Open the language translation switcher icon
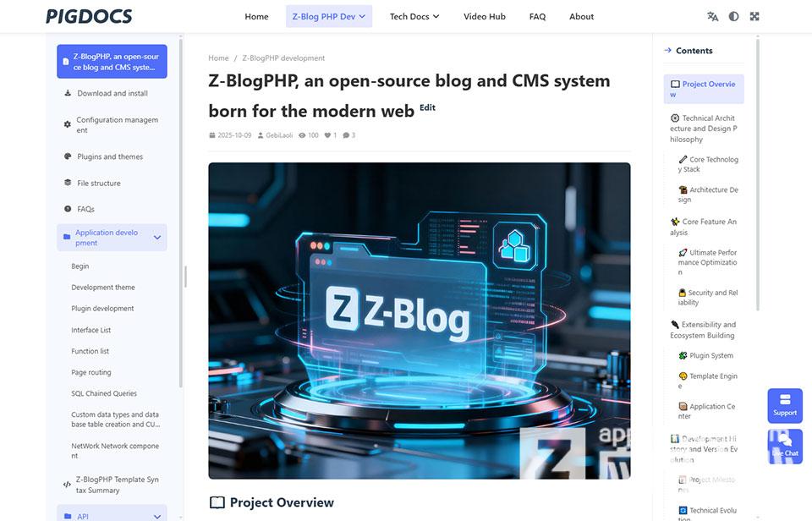Viewport: 812px width, 521px height. (712, 16)
